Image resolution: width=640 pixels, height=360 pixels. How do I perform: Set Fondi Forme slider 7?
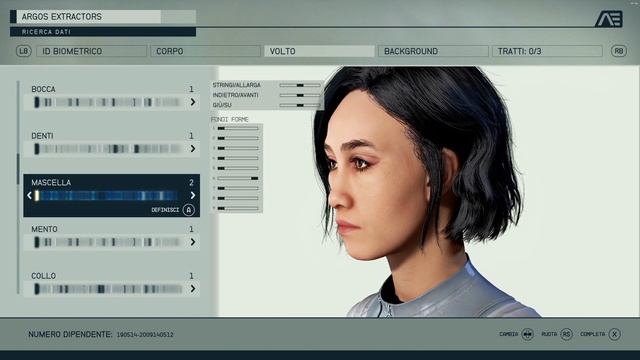point(238,188)
